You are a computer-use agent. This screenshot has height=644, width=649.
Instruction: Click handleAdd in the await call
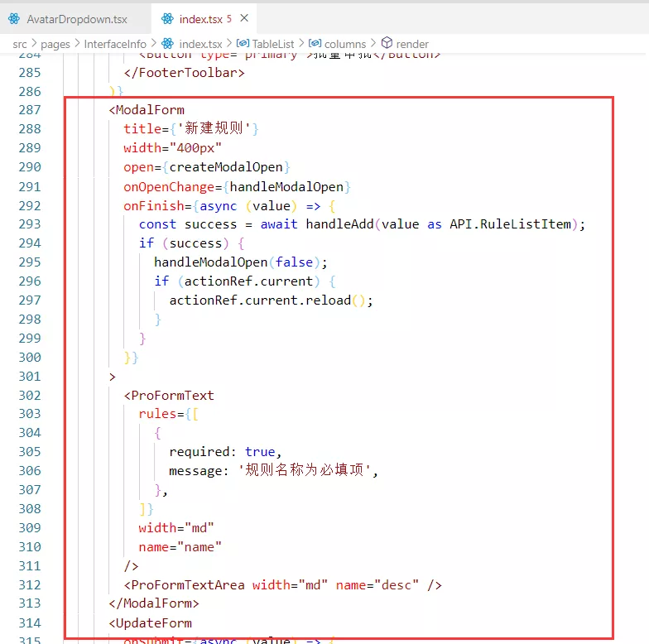tap(339, 224)
